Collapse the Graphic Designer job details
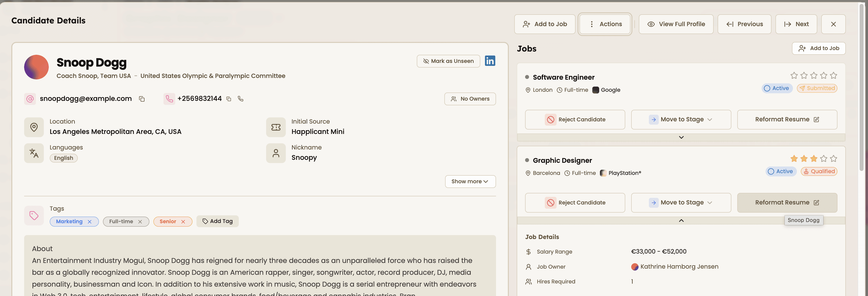Image resolution: width=868 pixels, height=296 pixels. [x=681, y=221]
